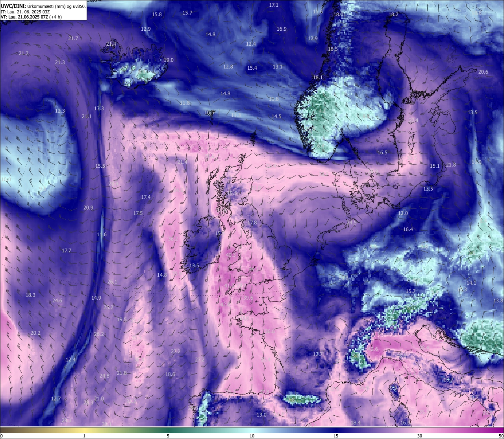
Task: Click the 13.0 value over northern Spain
Action: point(261,415)
